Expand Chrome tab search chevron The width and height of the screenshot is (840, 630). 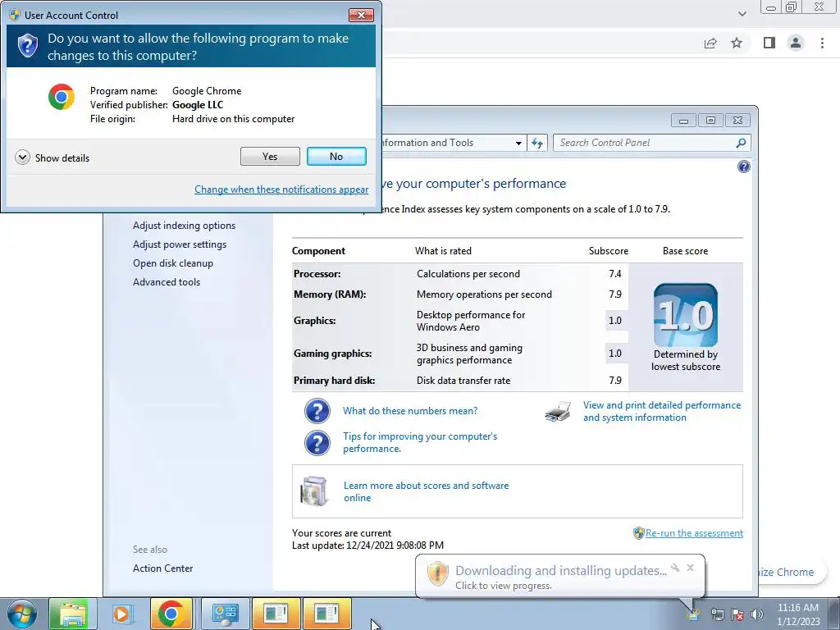(742, 14)
